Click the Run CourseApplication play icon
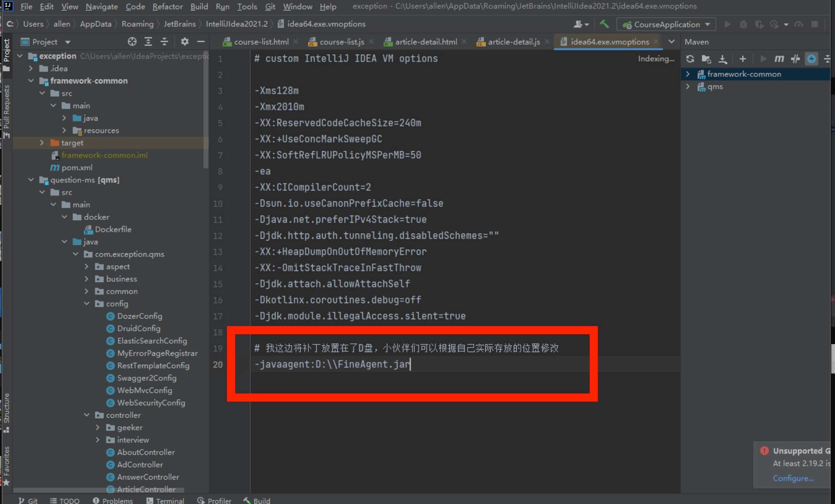Image resolution: width=835 pixels, height=504 pixels. pos(728,24)
